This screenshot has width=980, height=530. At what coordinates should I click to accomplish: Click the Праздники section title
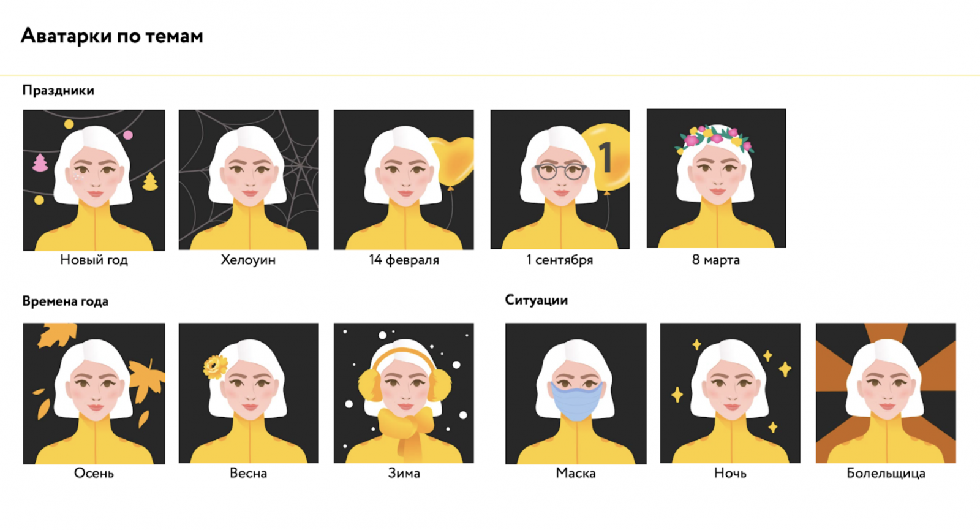coord(58,90)
